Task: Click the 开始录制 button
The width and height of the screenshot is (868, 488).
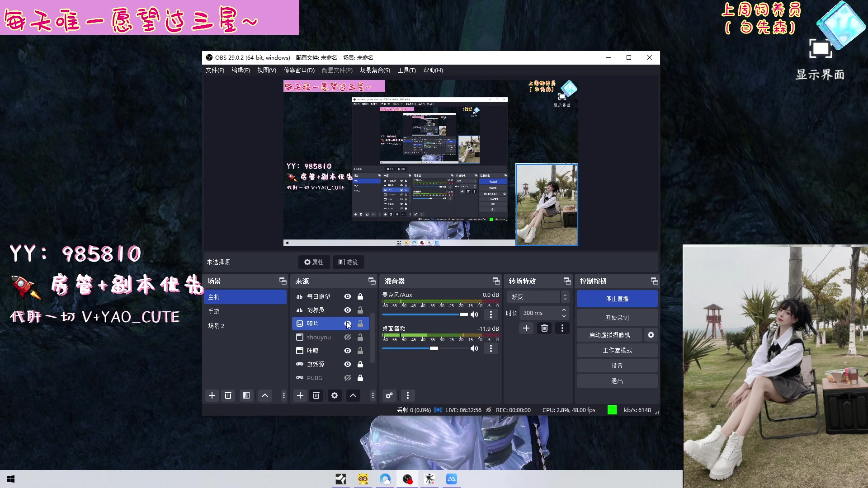Action: [x=617, y=318]
